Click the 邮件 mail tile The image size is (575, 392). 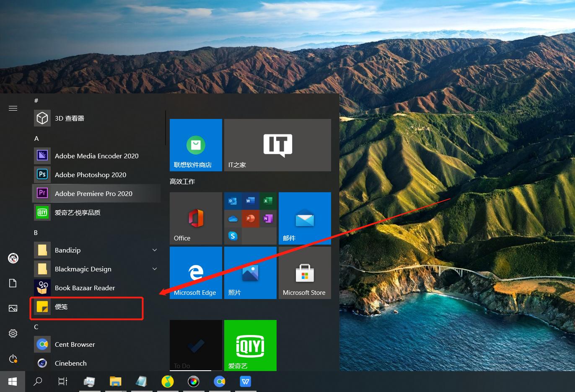pos(305,218)
